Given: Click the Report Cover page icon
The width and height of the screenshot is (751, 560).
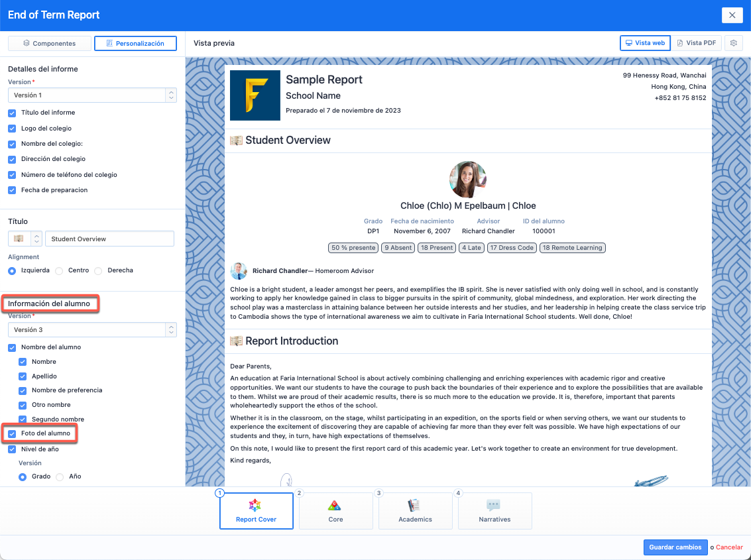Looking at the screenshot, I should 256,506.
